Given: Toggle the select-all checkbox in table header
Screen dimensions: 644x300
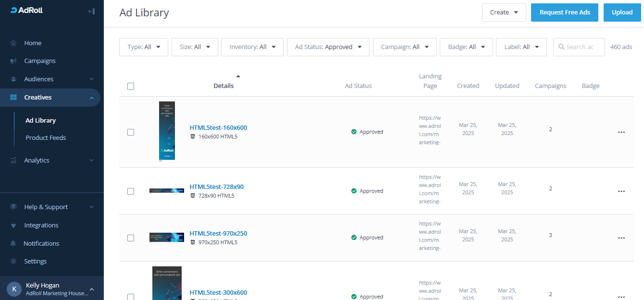Looking at the screenshot, I should pyautogui.click(x=131, y=87).
